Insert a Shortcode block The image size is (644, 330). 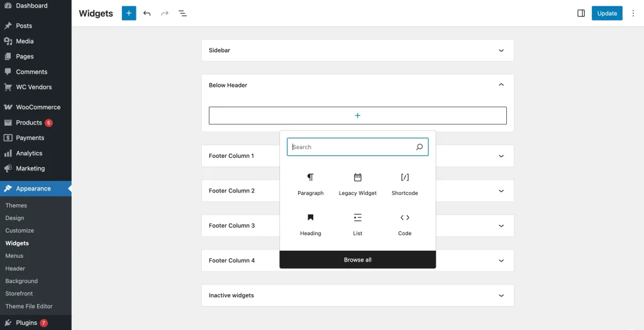404,184
